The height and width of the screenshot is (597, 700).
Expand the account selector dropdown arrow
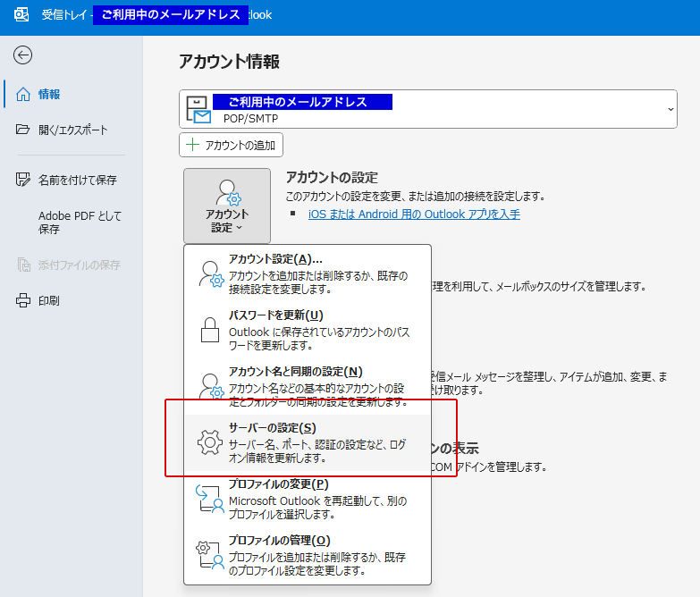[670, 109]
